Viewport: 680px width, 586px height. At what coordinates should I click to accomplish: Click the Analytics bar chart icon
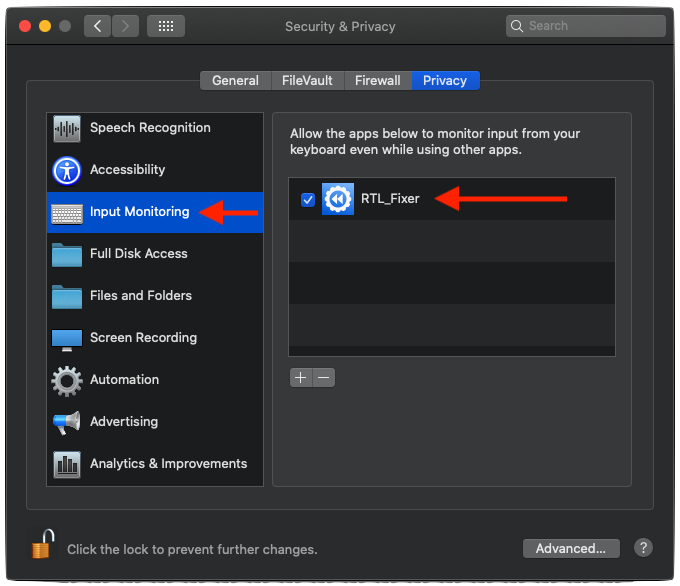click(x=67, y=465)
